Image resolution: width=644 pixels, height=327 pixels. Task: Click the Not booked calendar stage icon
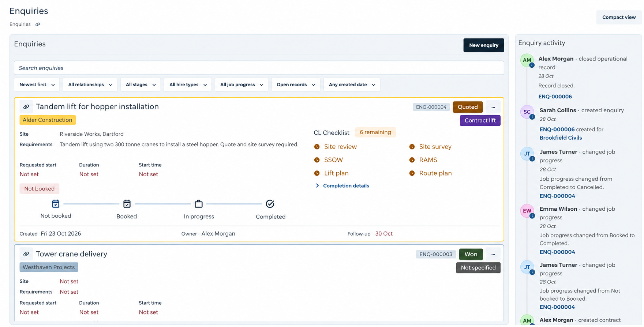click(x=56, y=204)
